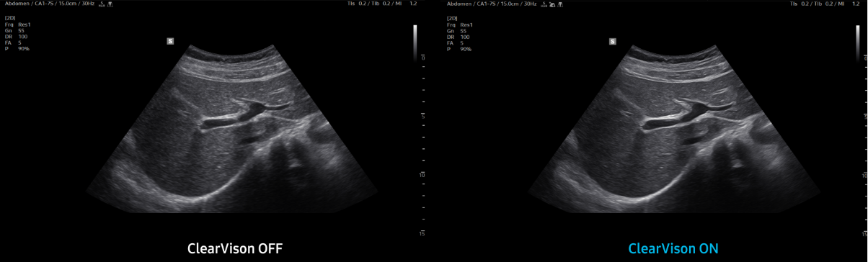Click 'FA 5' value in right panel
This screenshot has width=868, height=262.
click(455, 43)
